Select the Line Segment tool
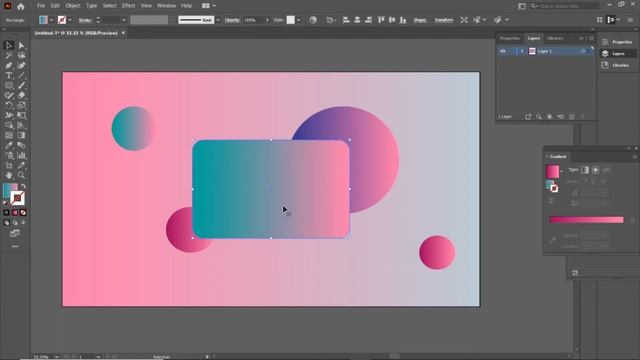 click(x=21, y=76)
